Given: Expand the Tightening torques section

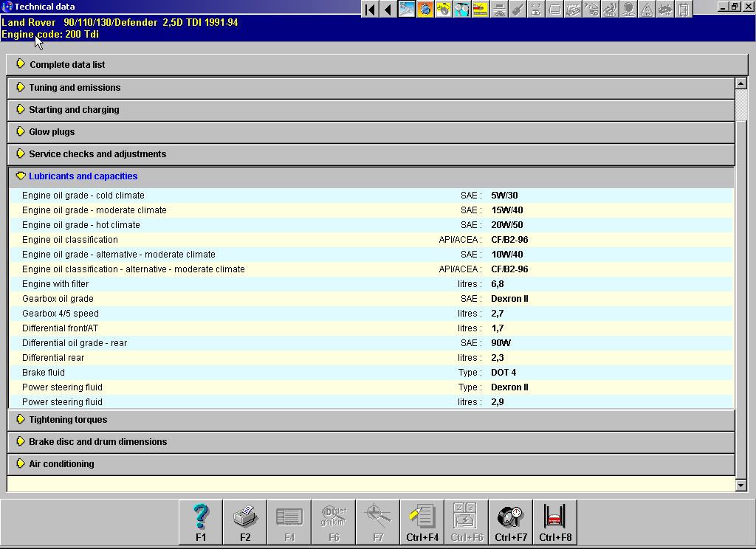Looking at the screenshot, I should [371, 420].
